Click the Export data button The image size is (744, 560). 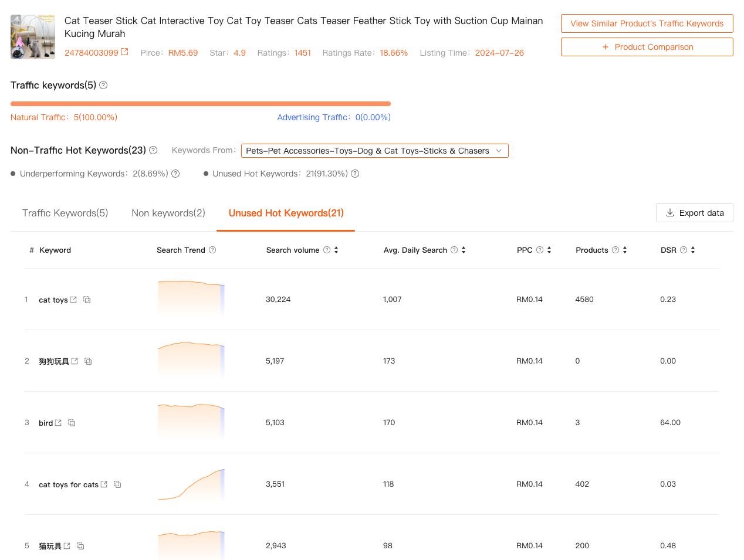tap(694, 213)
